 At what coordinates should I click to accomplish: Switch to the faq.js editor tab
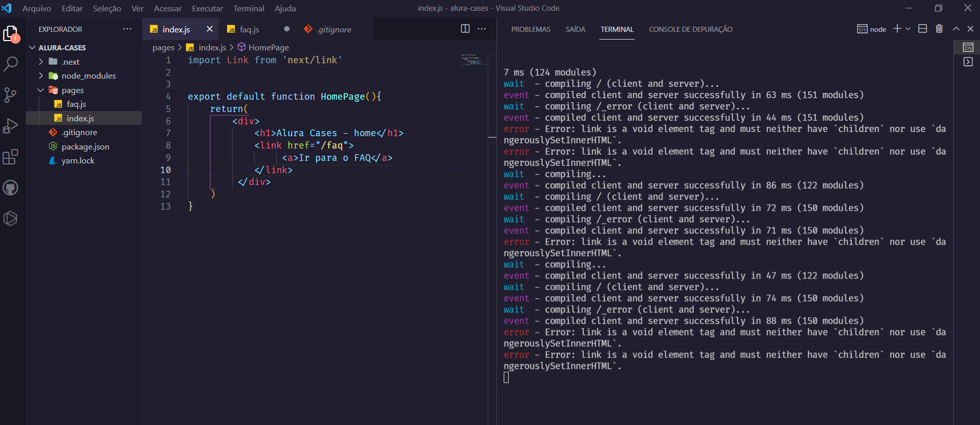(x=250, y=29)
